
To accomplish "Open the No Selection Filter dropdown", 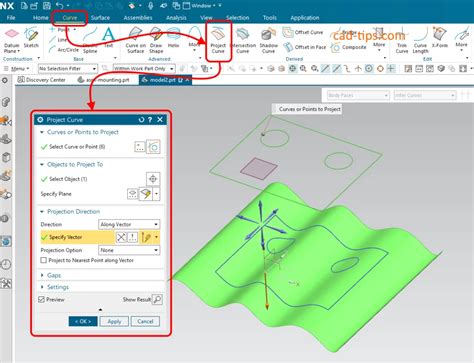I will point(68,69).
